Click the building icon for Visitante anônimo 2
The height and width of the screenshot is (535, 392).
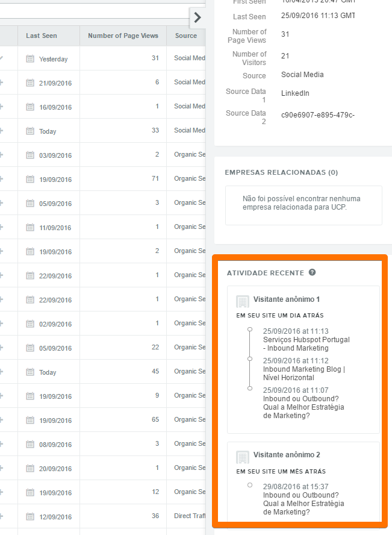(243, 457)
